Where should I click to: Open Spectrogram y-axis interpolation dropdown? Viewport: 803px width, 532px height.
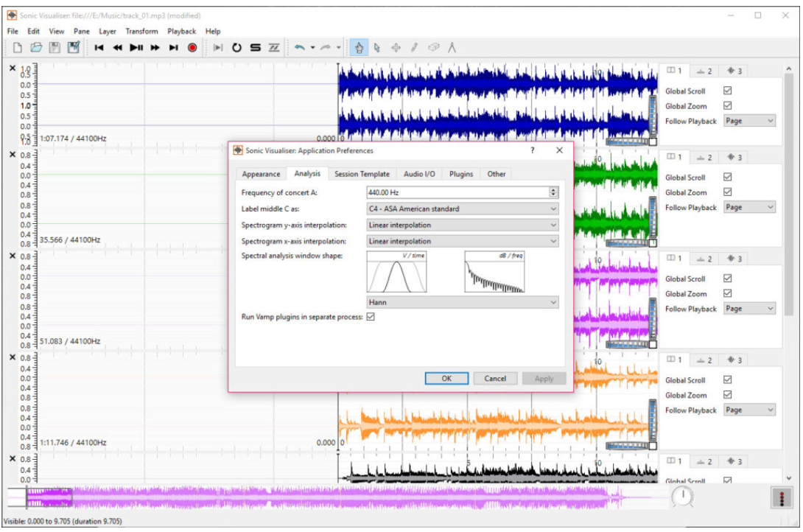[x=462, y=225]
